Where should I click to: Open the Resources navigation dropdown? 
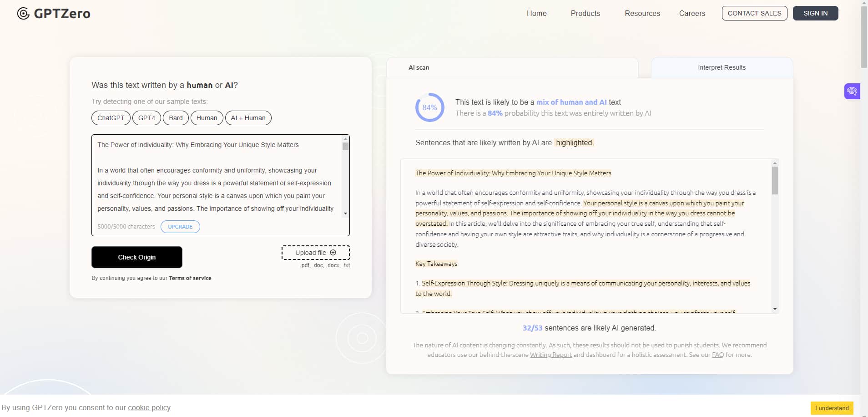[642, 13]
